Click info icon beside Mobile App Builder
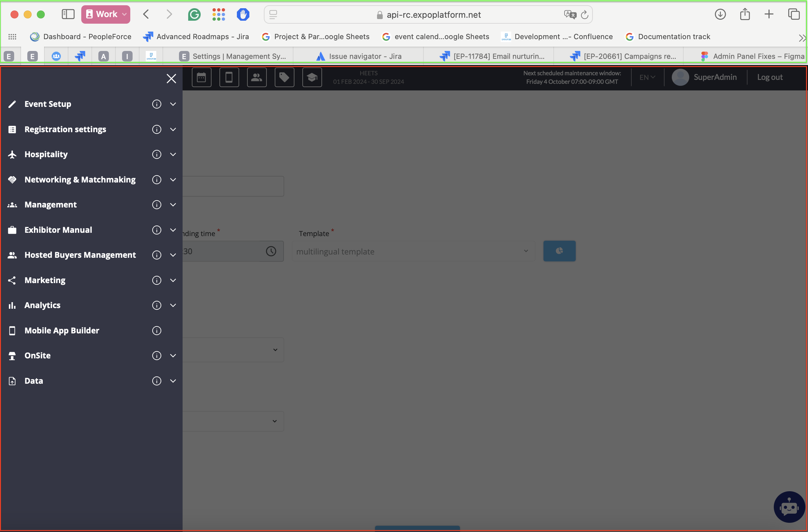Viewport: 808px width, 532px height. coord(157,330)
